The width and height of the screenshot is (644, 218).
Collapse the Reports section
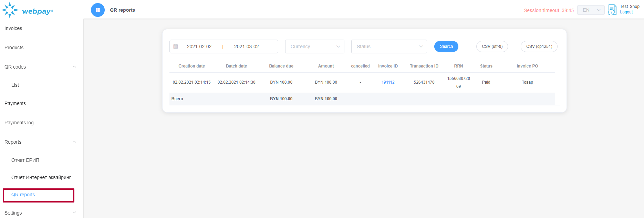(74, 142)
